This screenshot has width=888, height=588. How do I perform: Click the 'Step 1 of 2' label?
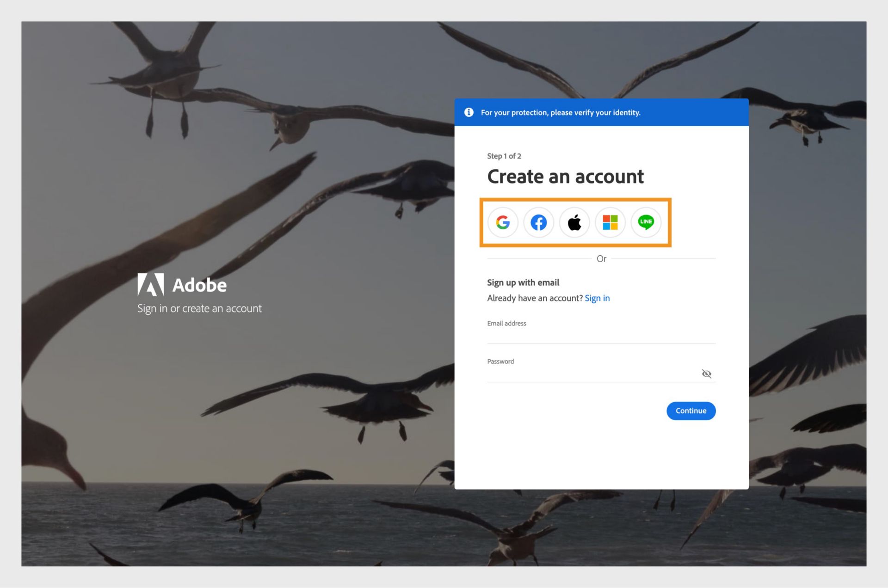(x=504, y=156)
